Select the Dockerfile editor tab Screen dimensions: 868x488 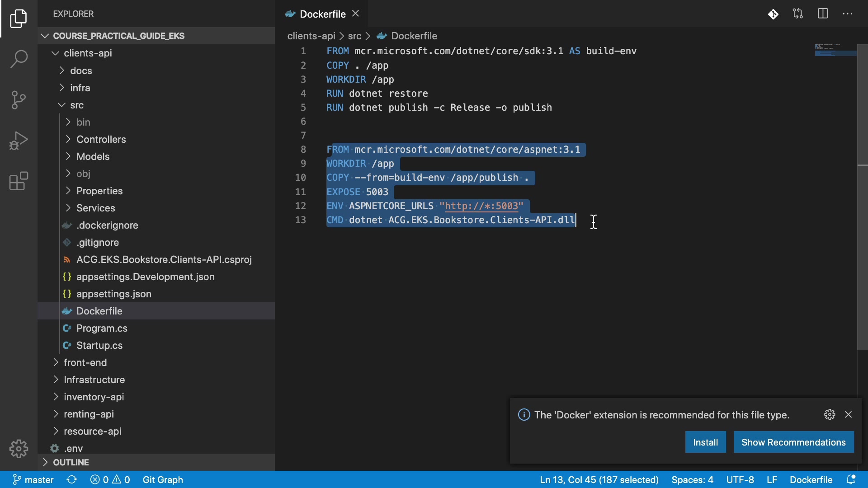tap(322, 14)
